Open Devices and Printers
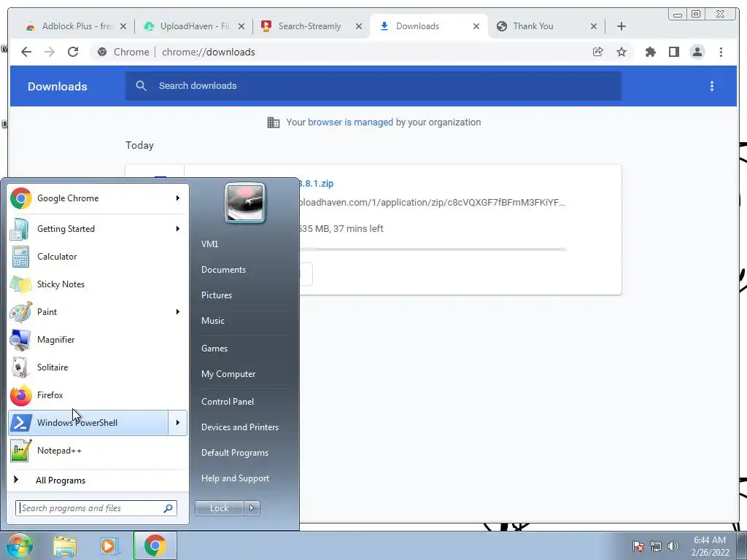This screenshot has width=747, height=560. click(x=240, y=427)
